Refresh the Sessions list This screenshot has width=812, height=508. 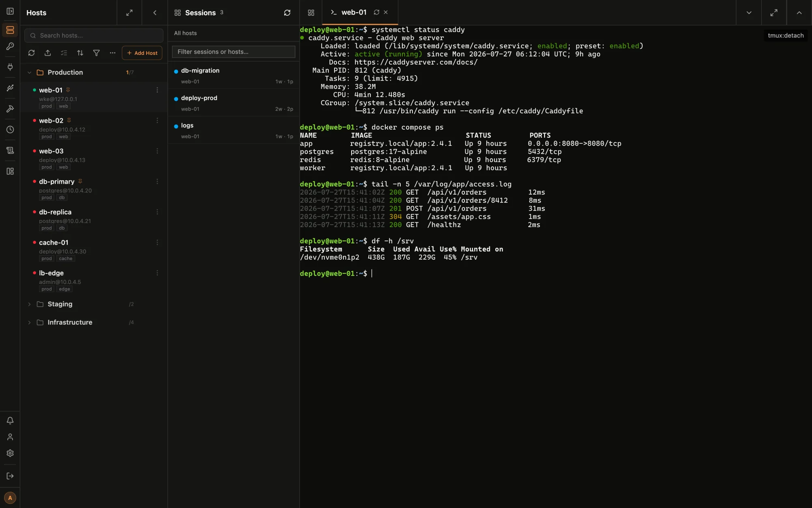287,13
